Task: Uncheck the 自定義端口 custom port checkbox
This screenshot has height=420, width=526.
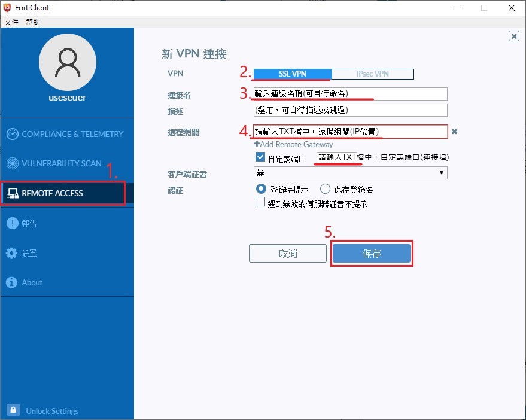Action: 260,157
